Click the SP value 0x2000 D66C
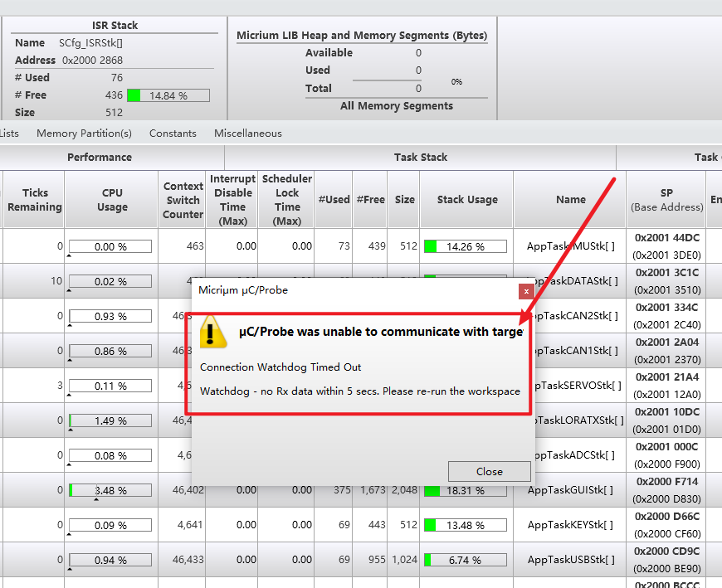722x588 pixels. click(x=666, y=516)
